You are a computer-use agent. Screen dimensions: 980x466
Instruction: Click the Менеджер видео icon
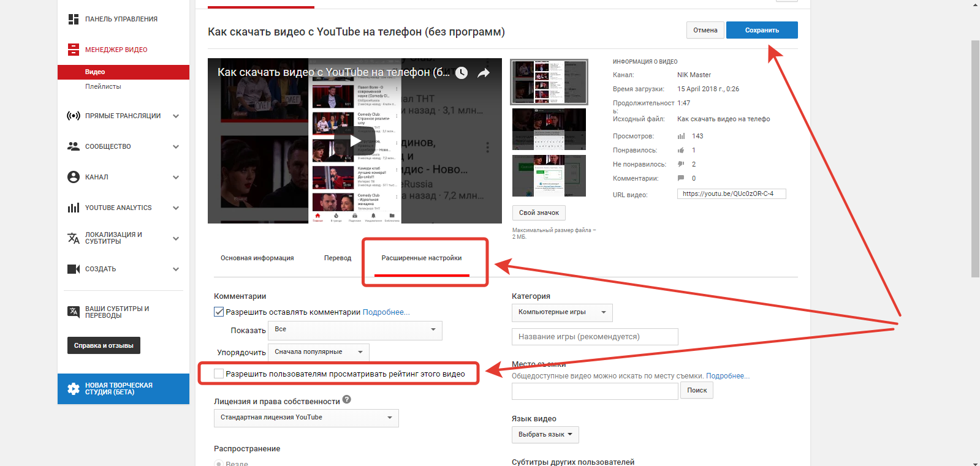(x=74, y=50)
